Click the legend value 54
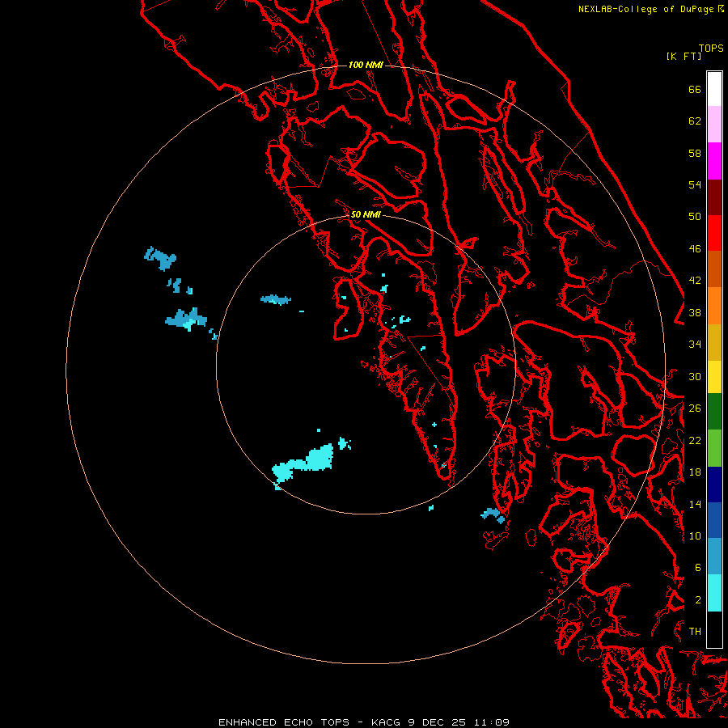728x728 pixels. pos(695,184)
